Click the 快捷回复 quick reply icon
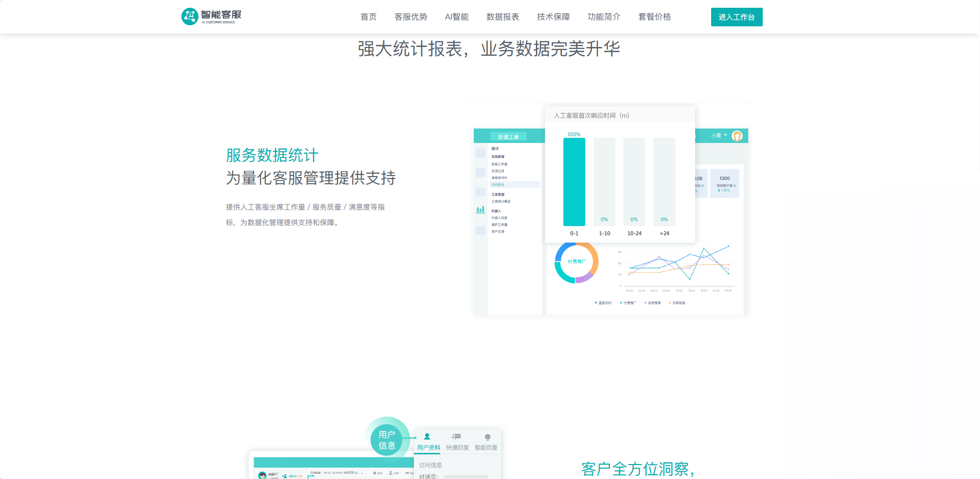This screenshot has height=479, width=980. (457, 437)
